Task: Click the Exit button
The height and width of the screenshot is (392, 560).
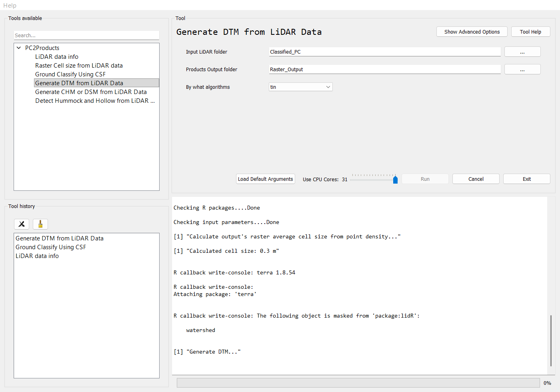Action: click(x=527, y=179)
